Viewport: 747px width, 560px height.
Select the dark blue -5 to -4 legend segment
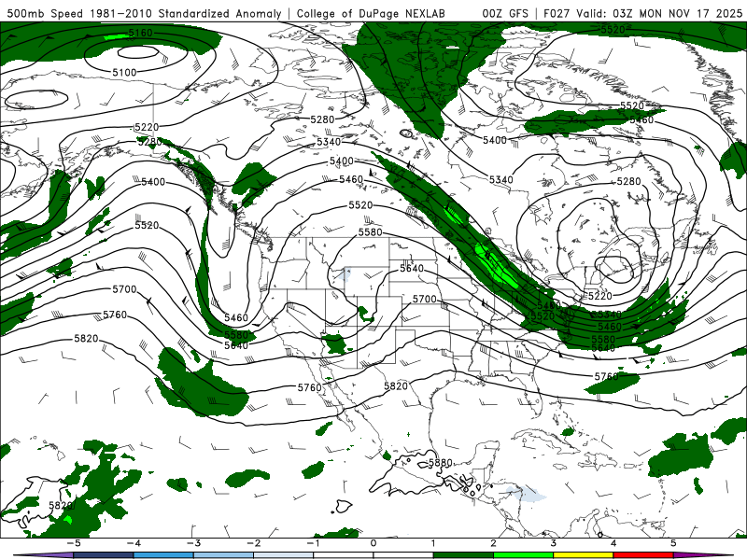(104, 555)
